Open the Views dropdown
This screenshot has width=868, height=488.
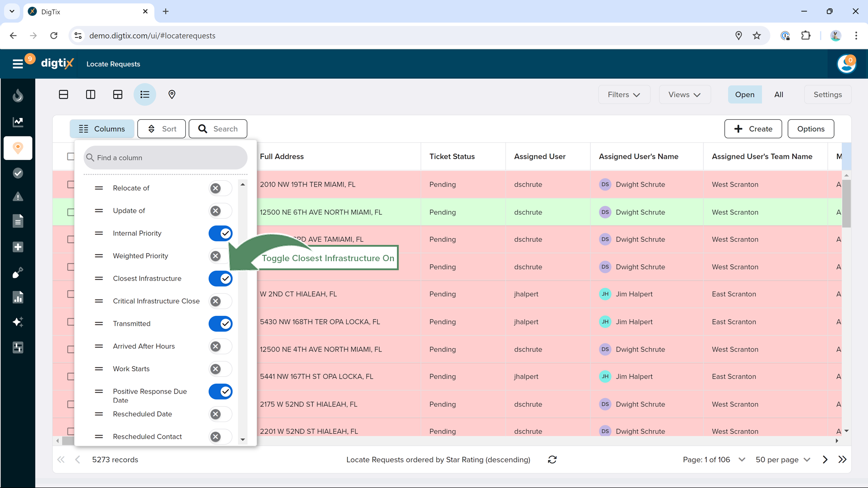(x=684, y=94)
